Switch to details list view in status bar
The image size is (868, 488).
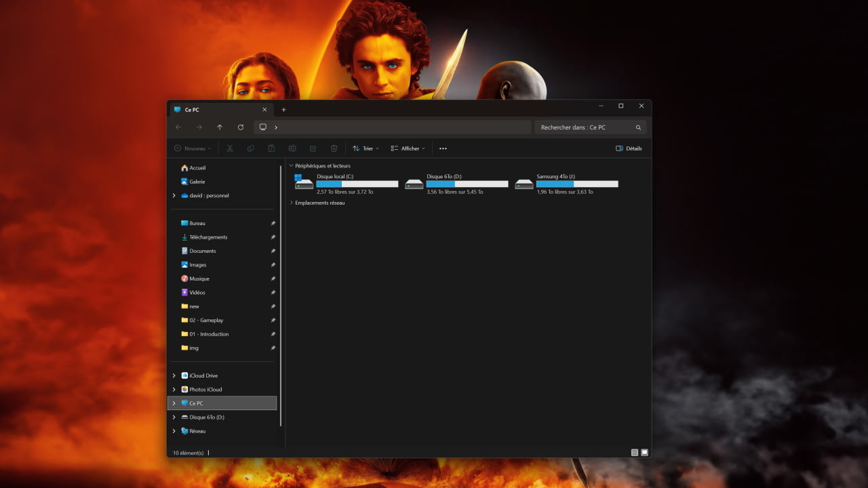(x=635, y=453)
